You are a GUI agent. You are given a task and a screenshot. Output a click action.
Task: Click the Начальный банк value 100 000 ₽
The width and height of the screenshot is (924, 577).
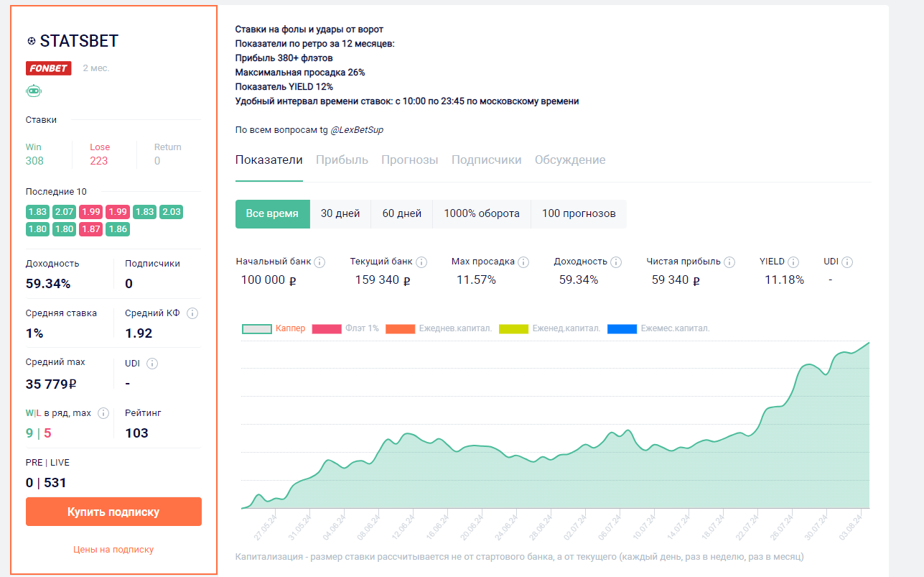tap(269, 280)
